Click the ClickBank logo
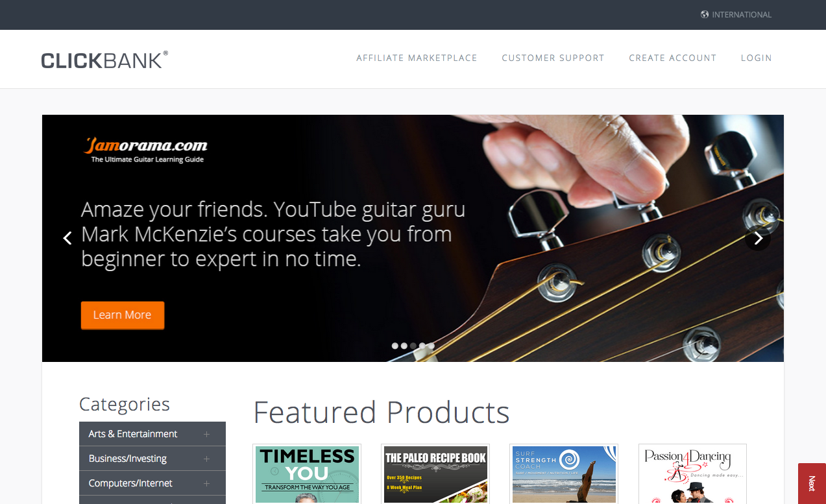This screenshot has height=504, width=826. point(104,60)
